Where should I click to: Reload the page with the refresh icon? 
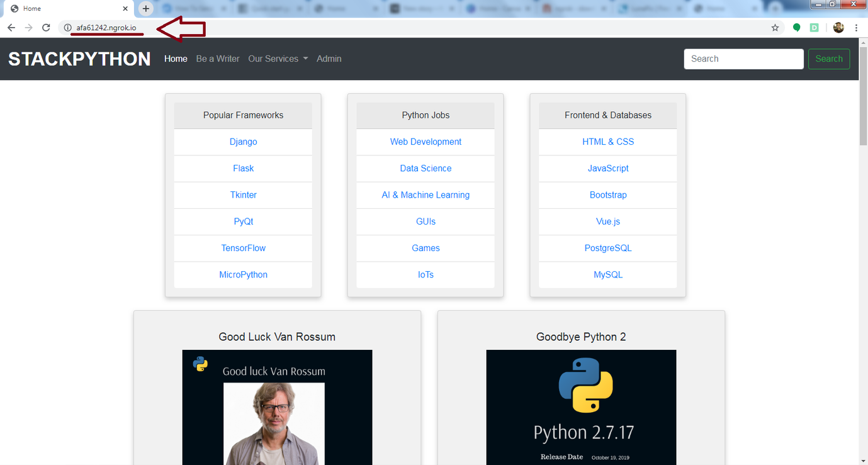(46, 28)
